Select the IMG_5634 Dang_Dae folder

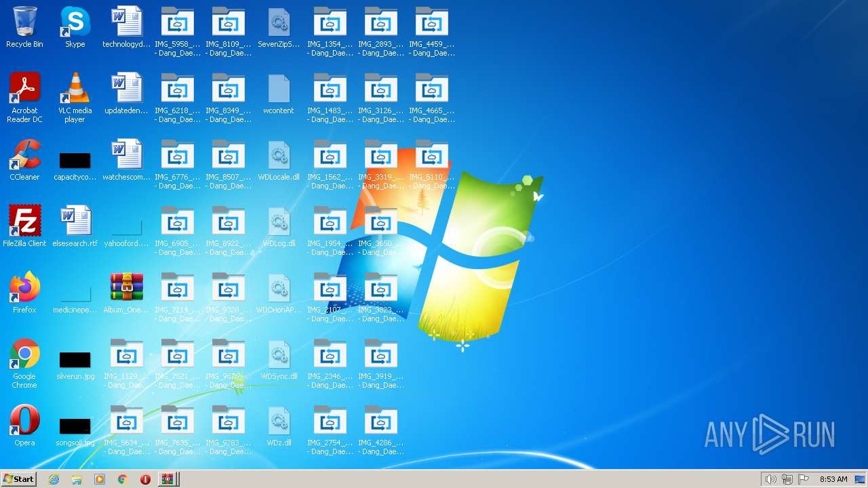pyautogui.click(x=126, y=430)
